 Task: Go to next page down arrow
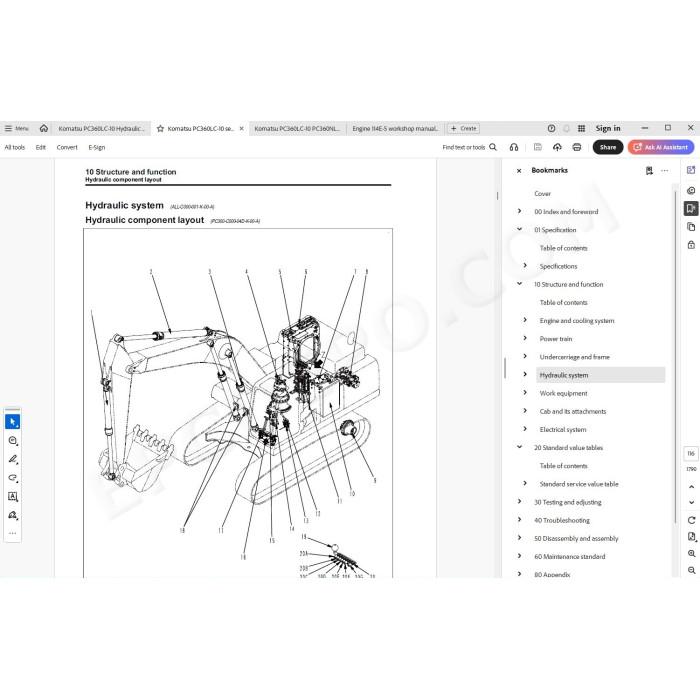click(692, 503)
